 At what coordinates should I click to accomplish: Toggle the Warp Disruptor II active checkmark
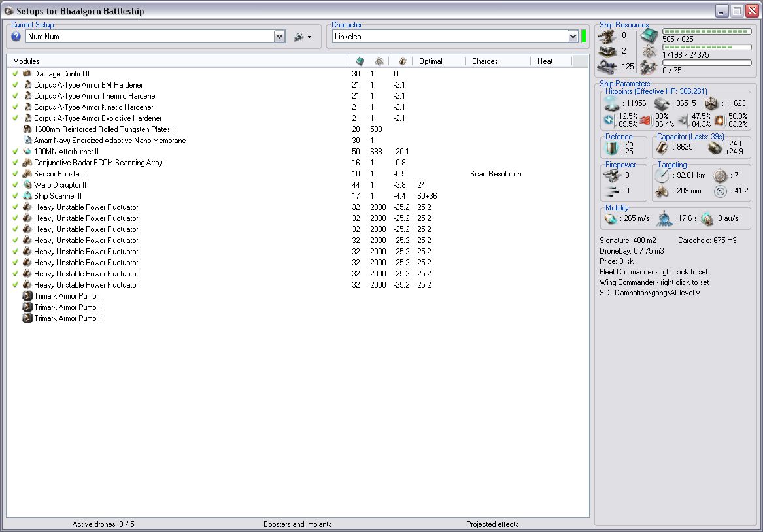[x=15, y=185]
